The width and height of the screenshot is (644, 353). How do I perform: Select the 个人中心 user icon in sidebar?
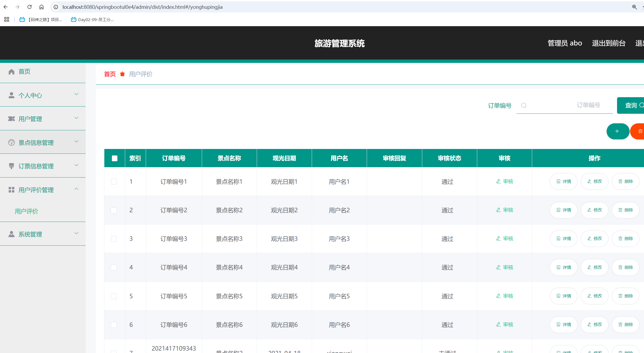11,95
